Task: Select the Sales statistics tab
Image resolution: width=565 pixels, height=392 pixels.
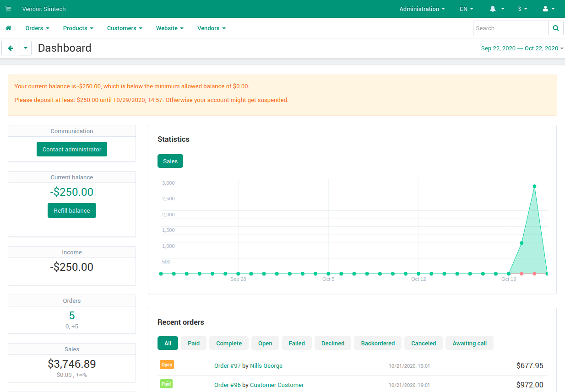Action: tap(170, 161)
